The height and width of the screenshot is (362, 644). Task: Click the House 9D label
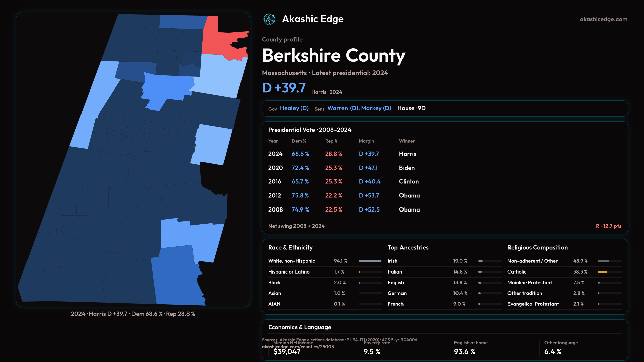(411, 108)
